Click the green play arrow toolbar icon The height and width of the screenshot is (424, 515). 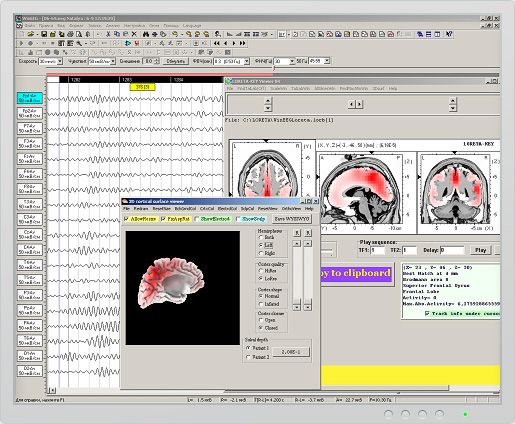coord(128,43)
